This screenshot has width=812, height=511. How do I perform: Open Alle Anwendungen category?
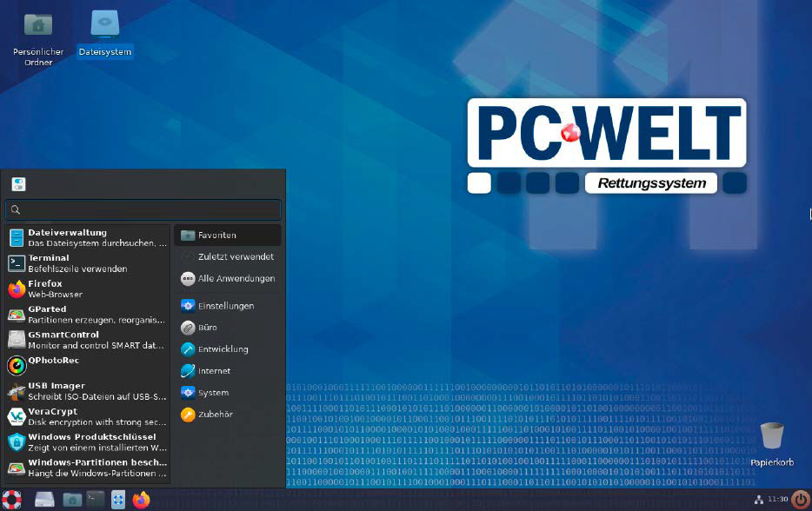(x=228, y=279)
